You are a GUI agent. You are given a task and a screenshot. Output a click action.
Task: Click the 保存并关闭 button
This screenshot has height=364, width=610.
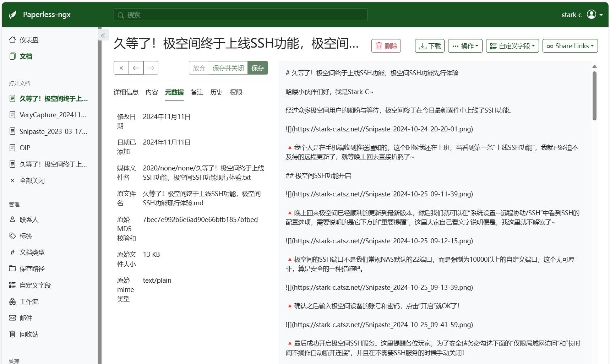(x=228, y=68)
